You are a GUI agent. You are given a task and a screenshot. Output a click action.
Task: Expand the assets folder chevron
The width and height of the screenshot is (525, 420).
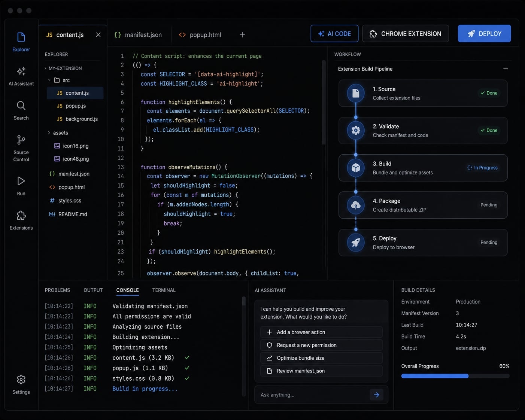coord(49,133)
